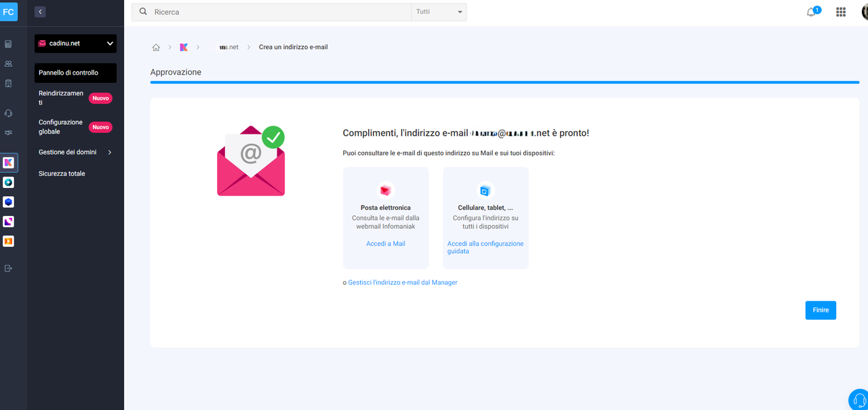This screenshot has width=868, height=410.
Task: Open the support headset sidebar icon
Action: (8, 113)
